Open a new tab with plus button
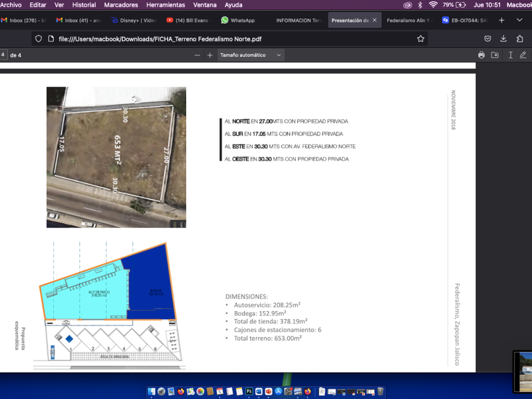532x399 pixels. pyautogui.click(x=502, y=20)
